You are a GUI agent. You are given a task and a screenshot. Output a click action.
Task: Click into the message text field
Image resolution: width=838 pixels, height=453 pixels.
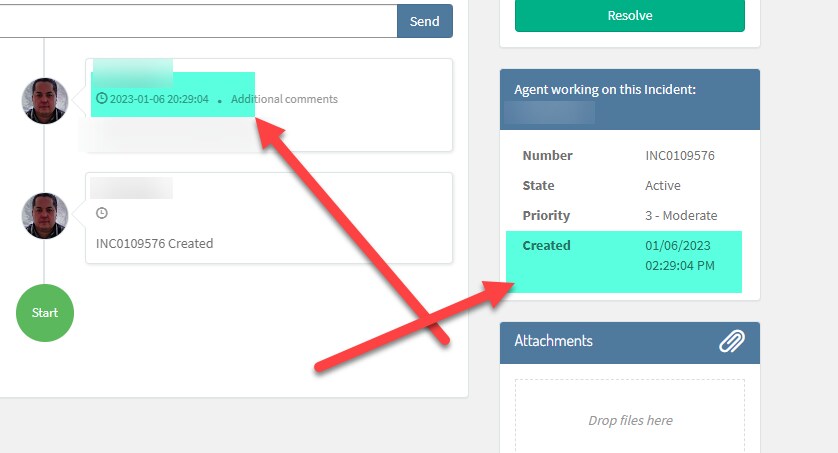[198, 21]
